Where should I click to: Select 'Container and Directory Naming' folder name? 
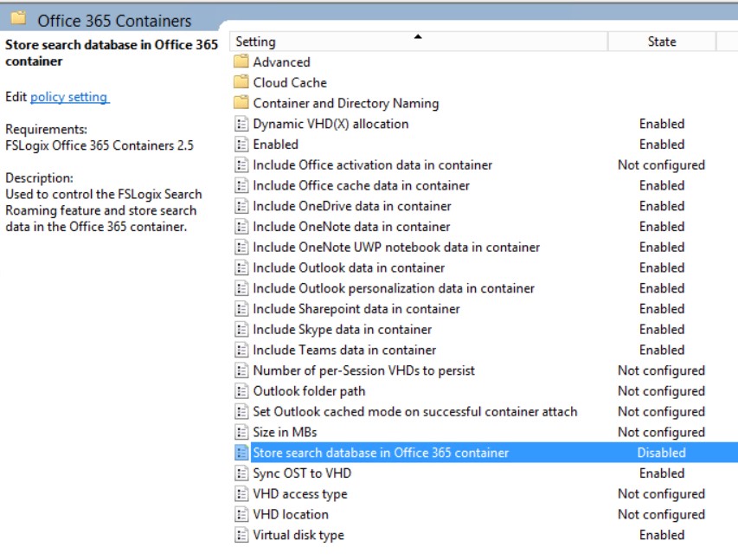[346, 103]
